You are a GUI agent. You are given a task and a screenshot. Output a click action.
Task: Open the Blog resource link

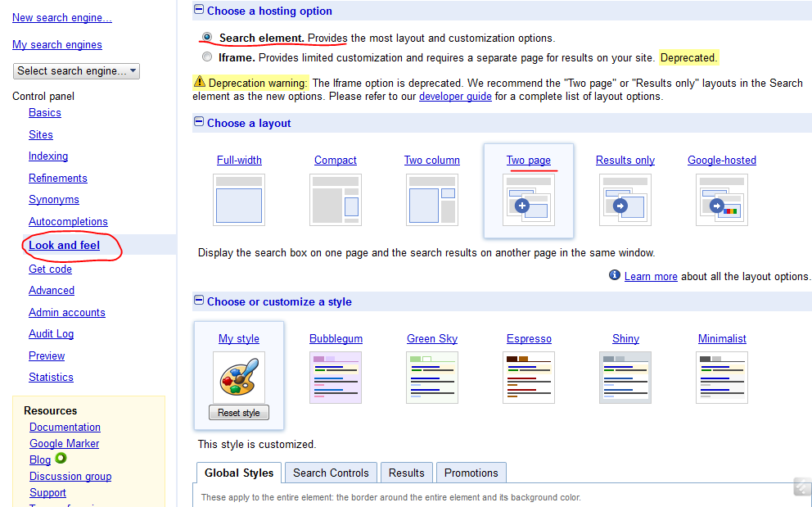click(x=40, y=460)
